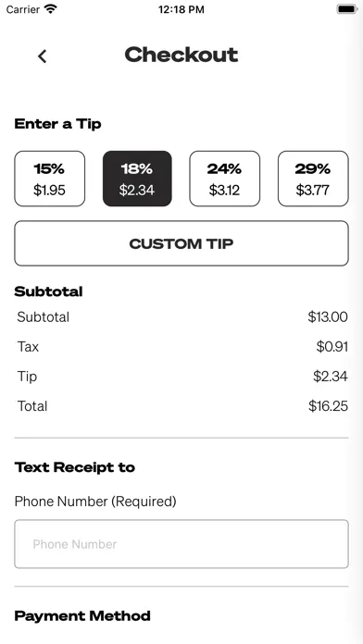This screenshot has width=363, height=644.
Task: Tap the Carrier label in status bar
Action: (x=23, y=9)
